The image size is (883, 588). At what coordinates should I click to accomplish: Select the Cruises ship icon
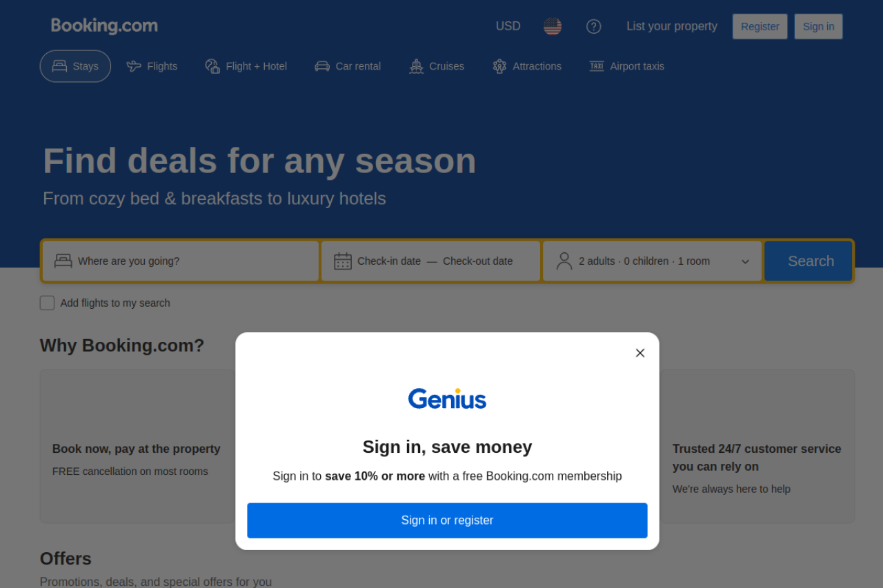tap(416, 65)
